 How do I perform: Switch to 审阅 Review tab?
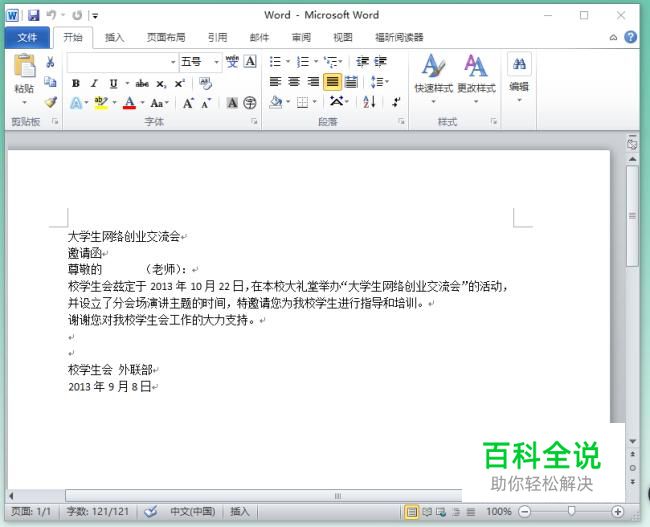pos(301,38)
